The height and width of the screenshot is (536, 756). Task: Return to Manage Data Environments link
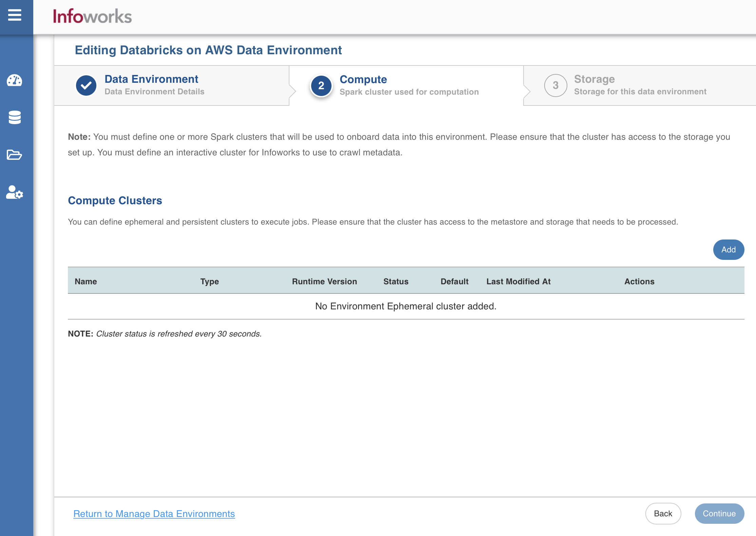[x=154, y=514]
